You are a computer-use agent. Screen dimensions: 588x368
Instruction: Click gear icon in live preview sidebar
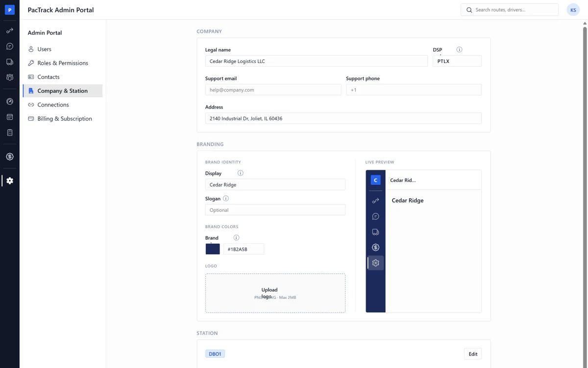[376, 263]
